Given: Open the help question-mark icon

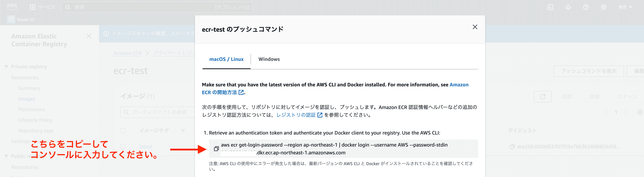Looking at the screenshot, I should click(x=586, y=7).
